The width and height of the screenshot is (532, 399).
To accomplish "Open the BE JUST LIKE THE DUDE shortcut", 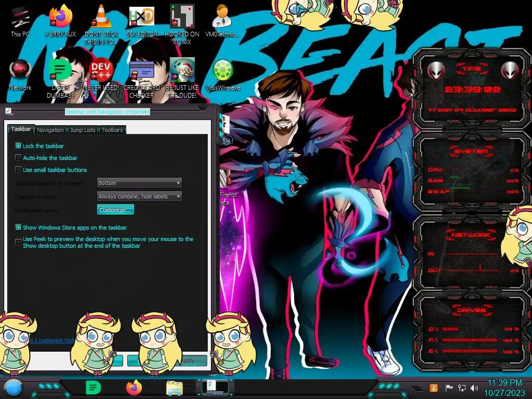I will point(182,78).
